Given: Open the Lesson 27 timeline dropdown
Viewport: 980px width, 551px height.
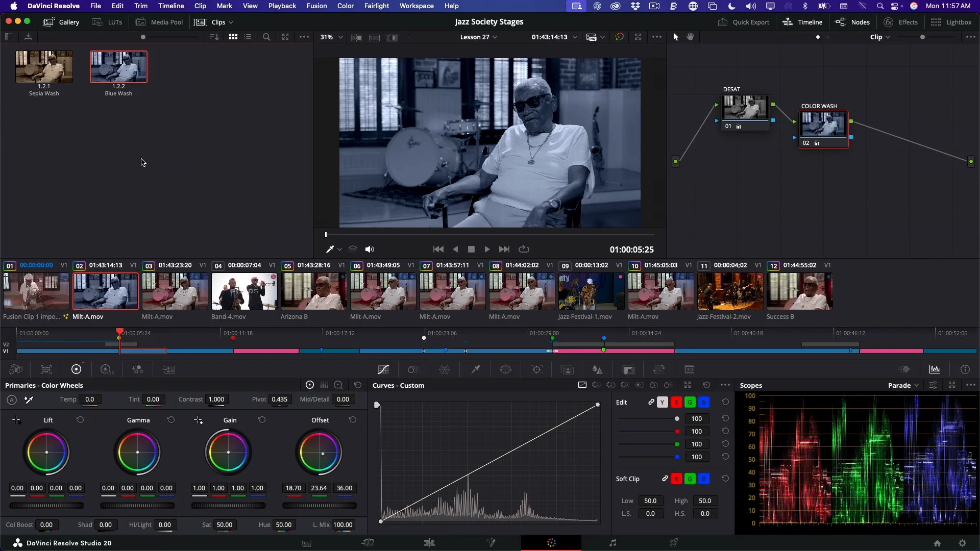Looking at the screenshot, I should 478,37.
